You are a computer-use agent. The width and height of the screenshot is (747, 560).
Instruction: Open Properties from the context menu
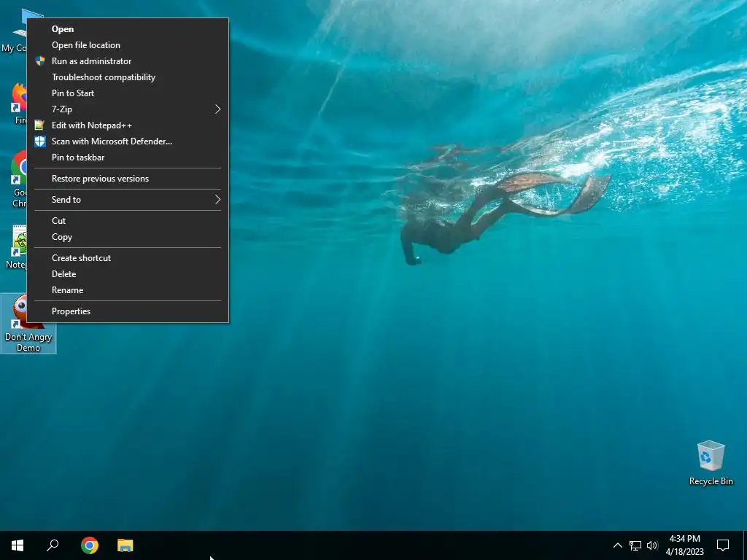128,311
